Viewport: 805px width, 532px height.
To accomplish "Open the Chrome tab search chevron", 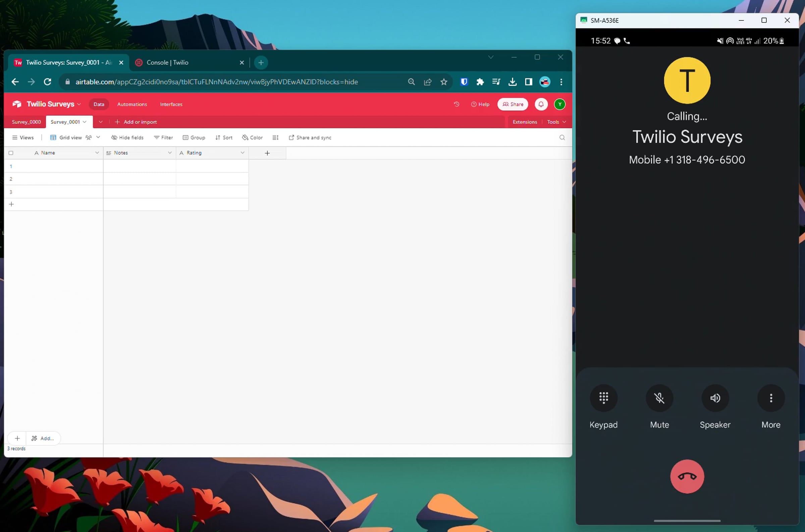I will (490, 57).
